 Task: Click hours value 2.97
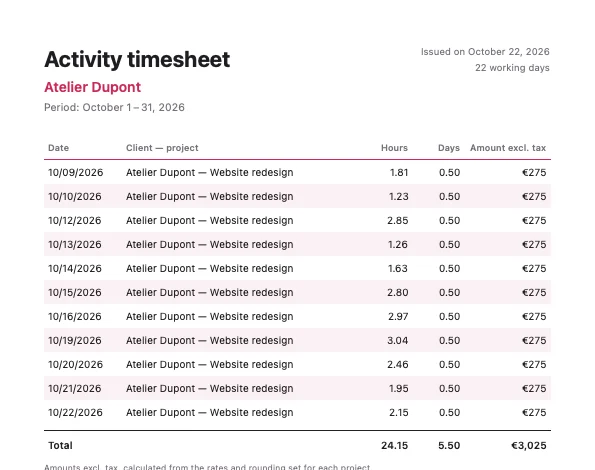[x=398, y=316]
